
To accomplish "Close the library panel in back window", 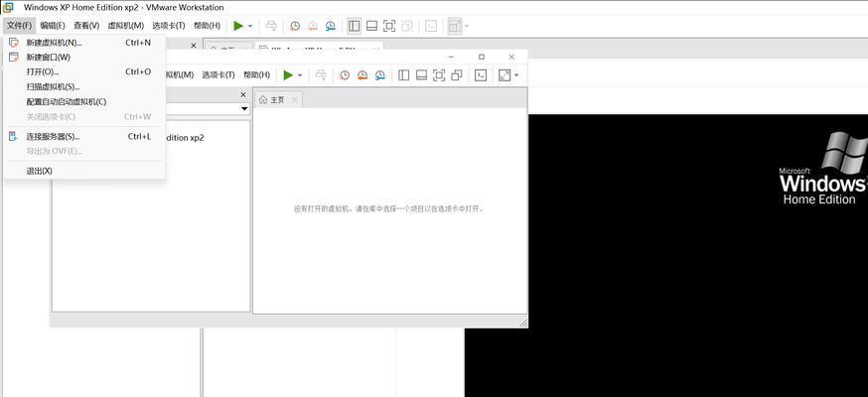I will pyautogui.click(x=194, y=46).
